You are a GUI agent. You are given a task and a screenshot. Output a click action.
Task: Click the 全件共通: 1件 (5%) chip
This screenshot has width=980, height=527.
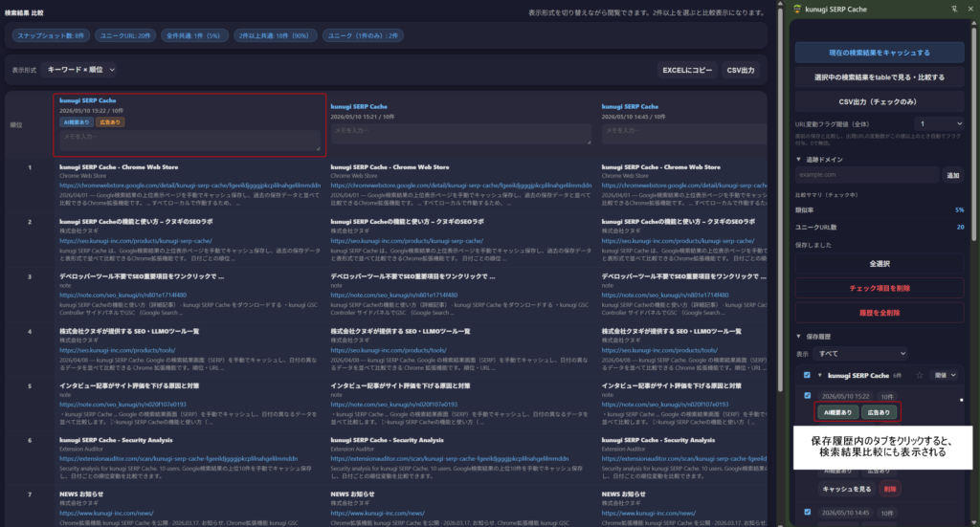click(193, 35)
